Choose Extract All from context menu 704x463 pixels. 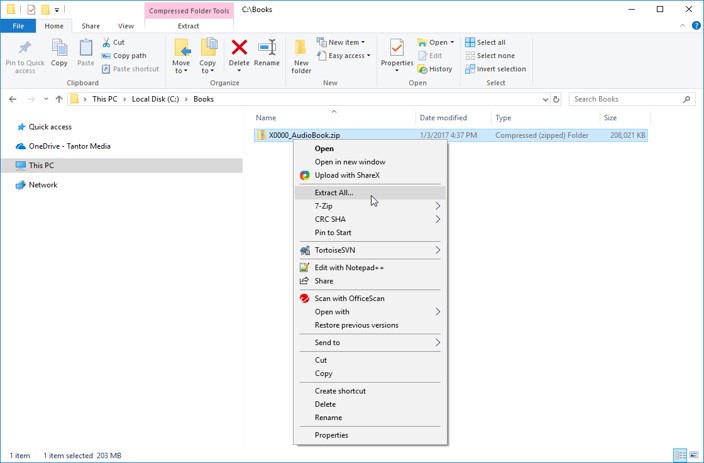[334, 193]
